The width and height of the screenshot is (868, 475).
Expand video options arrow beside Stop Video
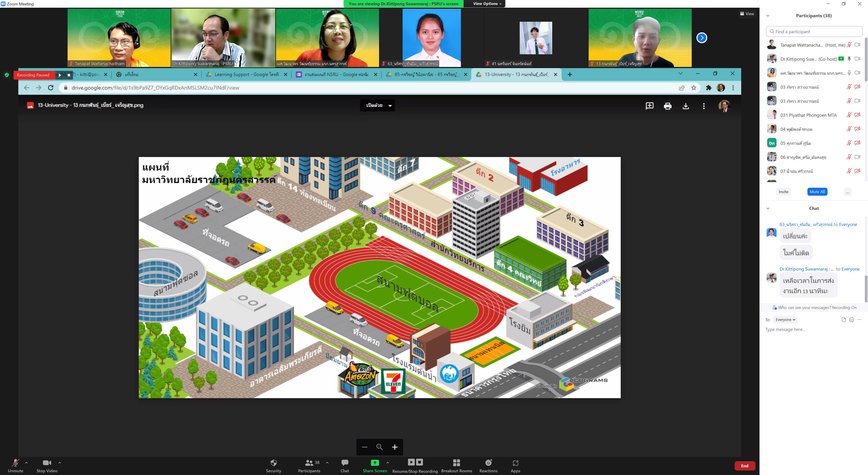click(60, 463)
